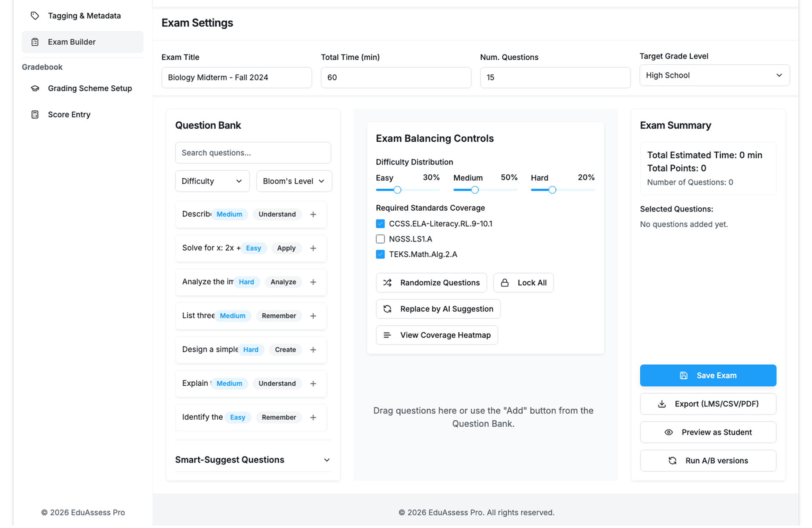
Task: Click the eye icon on Preview as Student
Action: 669,432
